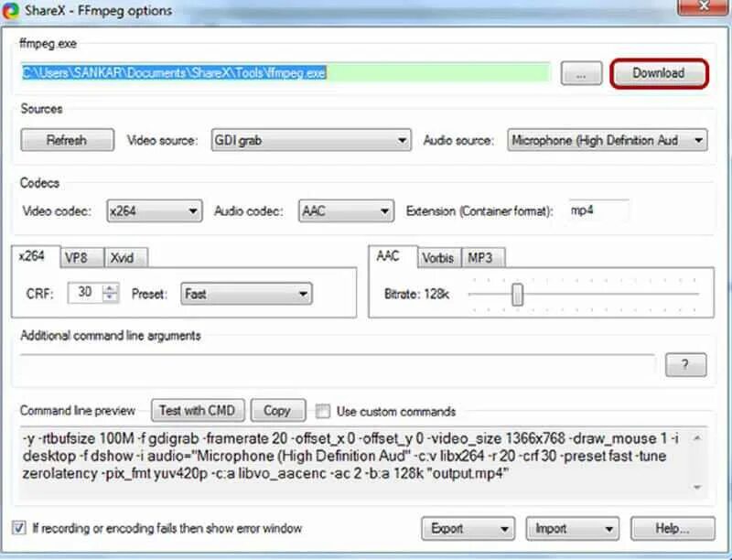The image size is (732, 560).
Task: Click the Additional command line arguments field
Action: click(338, 363)
